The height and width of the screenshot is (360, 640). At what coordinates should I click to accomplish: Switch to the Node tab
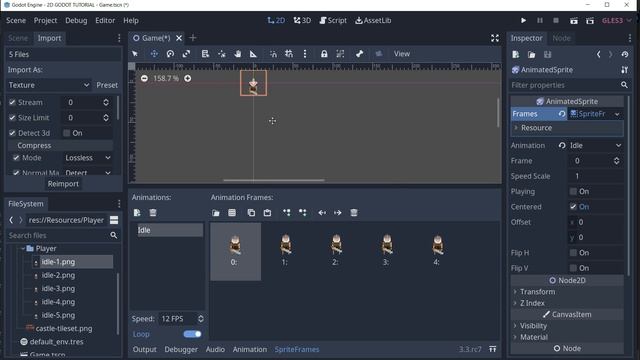click(x=561, y=38)
